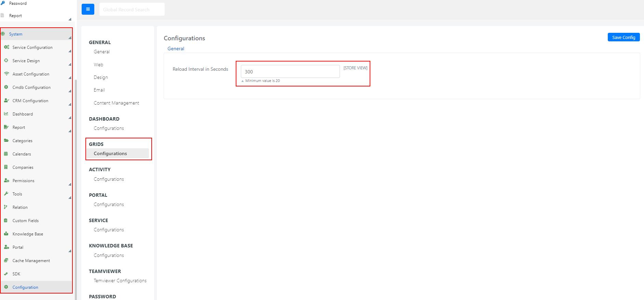This screenshot has height=300, width=644.
Task: Open Web settings under GENERAL
Action: [98, 65]
